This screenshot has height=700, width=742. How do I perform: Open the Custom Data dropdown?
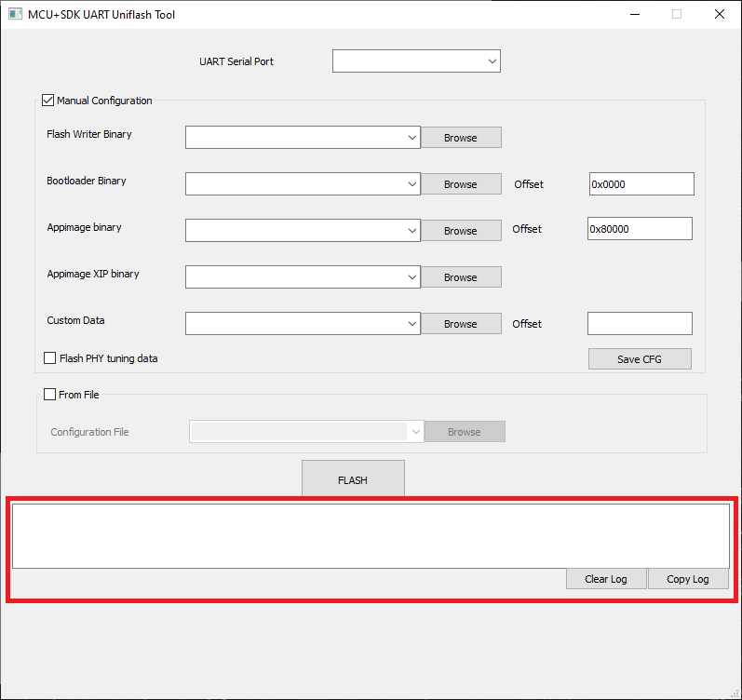pos(303,324)
